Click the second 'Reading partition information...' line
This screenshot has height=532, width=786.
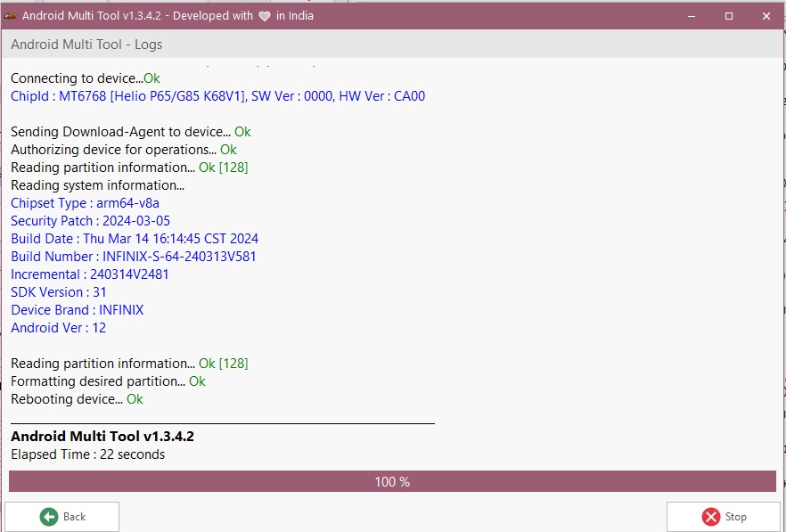(x=129, y=363)
